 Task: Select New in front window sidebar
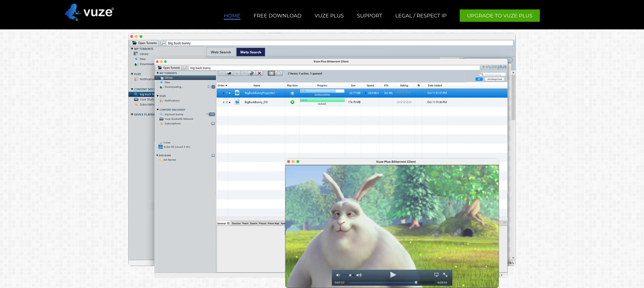(167, 82)
